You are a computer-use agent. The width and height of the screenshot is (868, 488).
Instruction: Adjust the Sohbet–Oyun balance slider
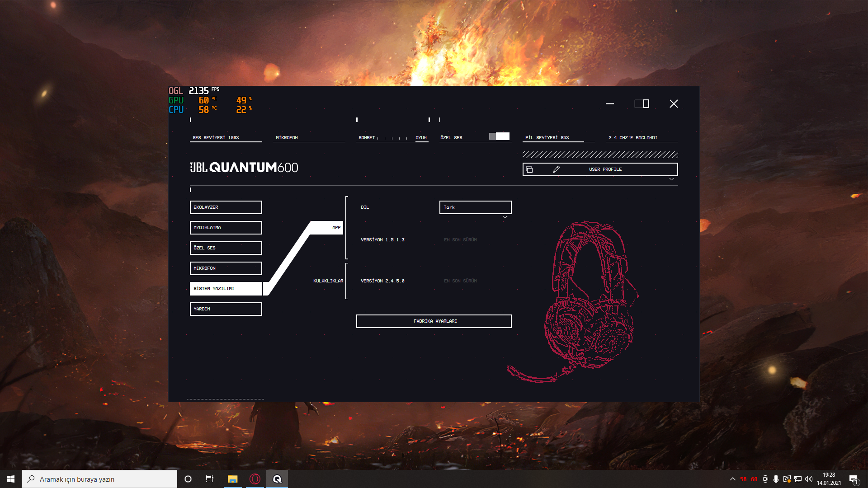[392, 138]
